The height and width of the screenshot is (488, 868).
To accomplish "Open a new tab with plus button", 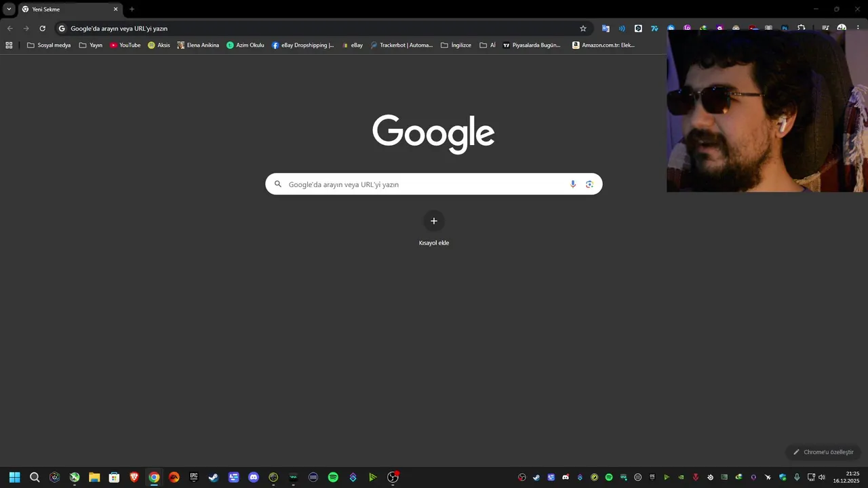I will (x=132, y=9).
